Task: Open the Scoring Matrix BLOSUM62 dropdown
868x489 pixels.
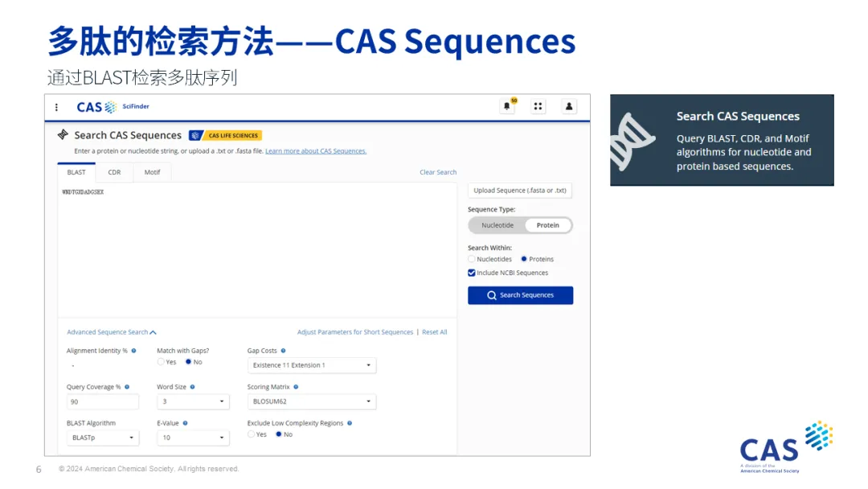Action: pyautogui.click(x=312, y=401)
